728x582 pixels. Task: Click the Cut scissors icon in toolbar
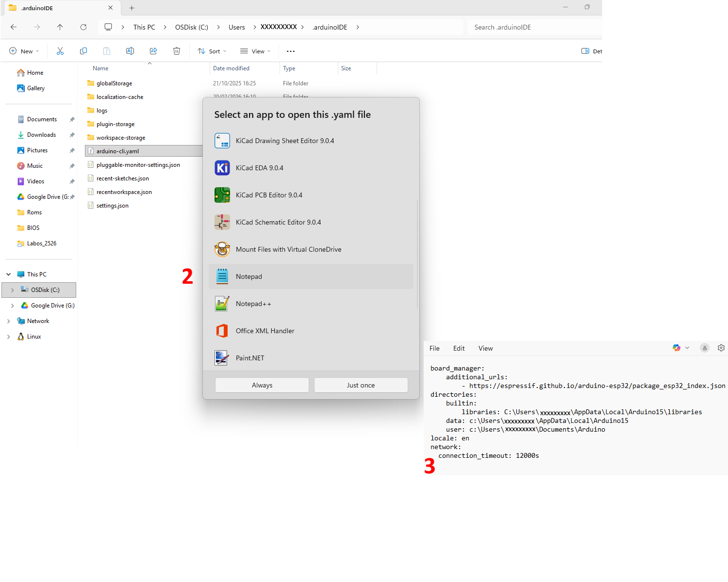pyautogui.click(x=60, y=51)
